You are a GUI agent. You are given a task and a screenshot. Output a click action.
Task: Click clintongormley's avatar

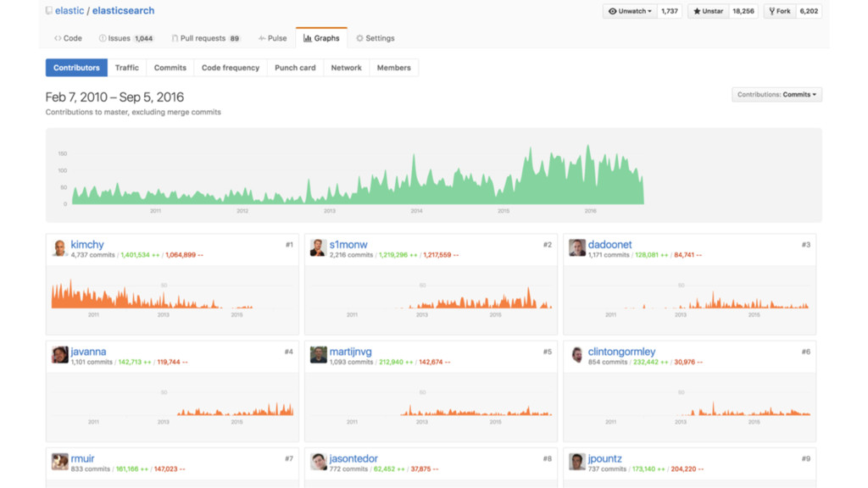pyautogui.click(x=576, y=355)
